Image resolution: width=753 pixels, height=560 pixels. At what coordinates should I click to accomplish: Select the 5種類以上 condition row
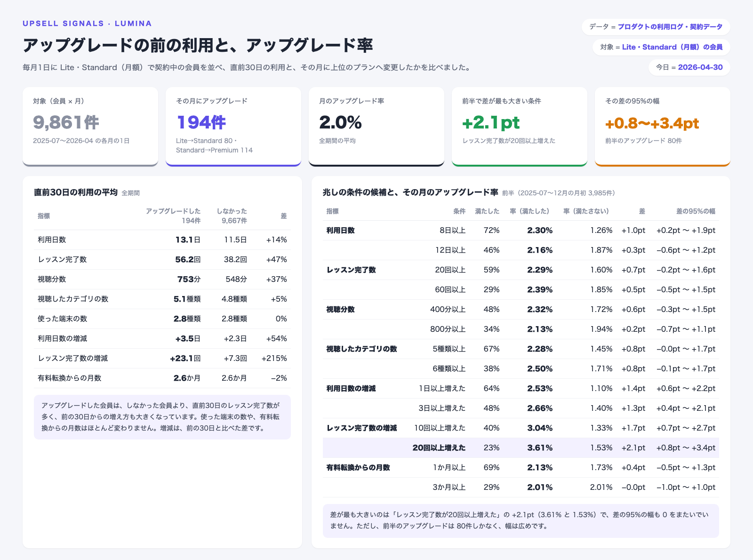pos(521,349)
